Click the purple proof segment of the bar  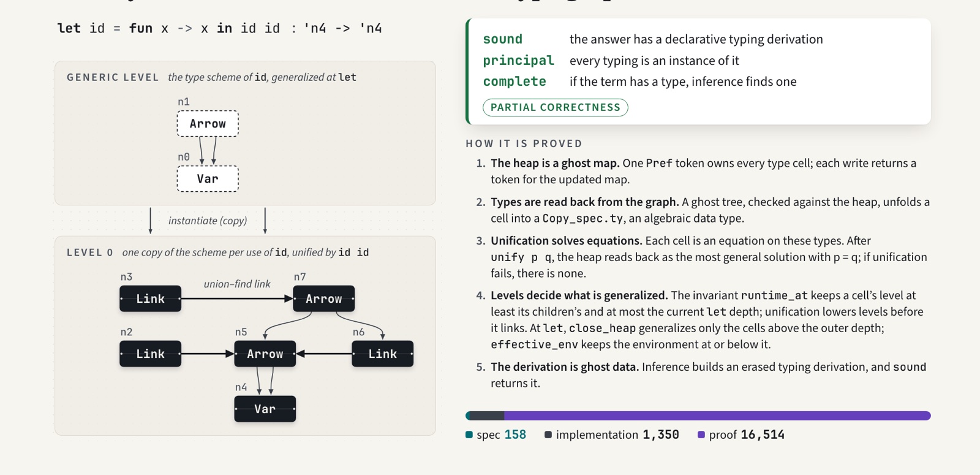pos(717,416)
